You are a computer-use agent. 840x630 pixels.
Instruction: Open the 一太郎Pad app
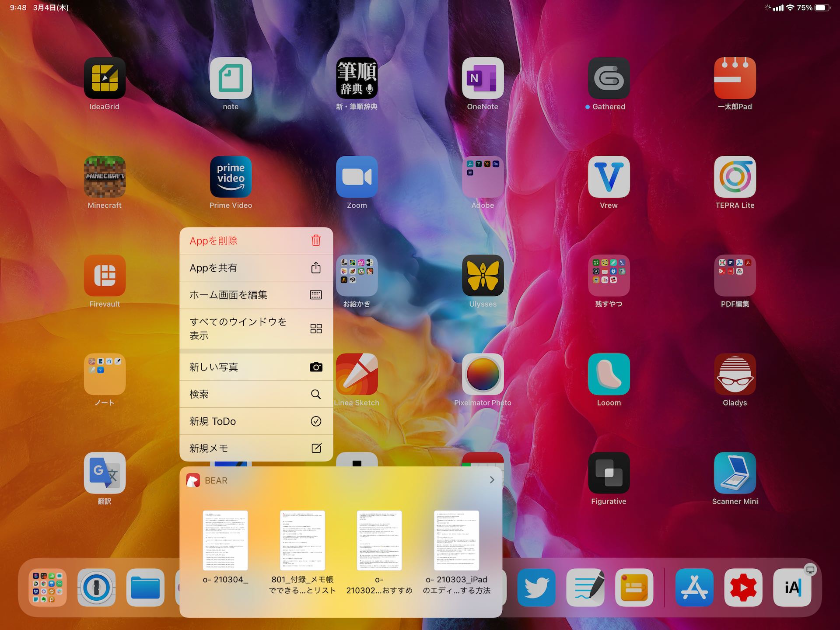[x=735, y=78]
